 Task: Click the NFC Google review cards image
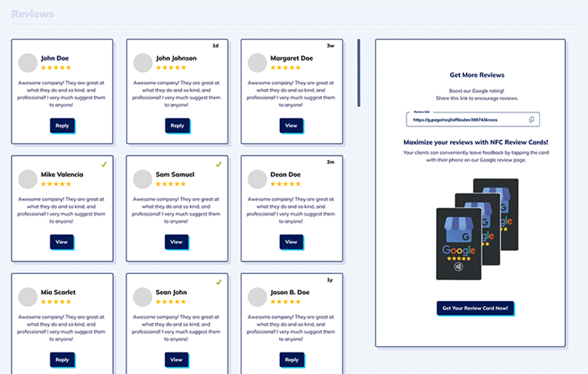click(477, 229)
